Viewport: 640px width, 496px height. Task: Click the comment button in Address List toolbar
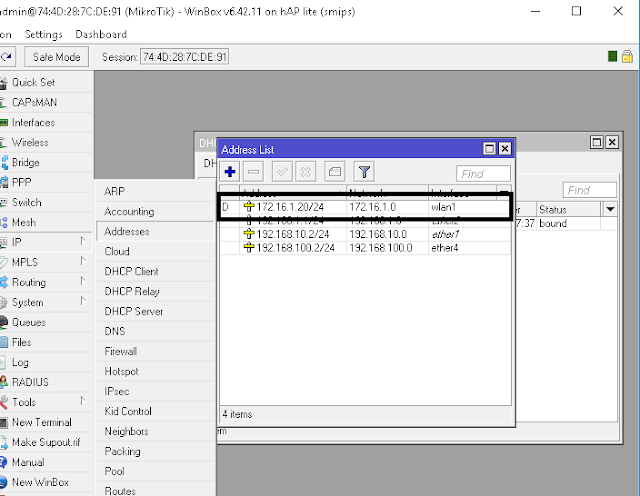pos(335,172)
